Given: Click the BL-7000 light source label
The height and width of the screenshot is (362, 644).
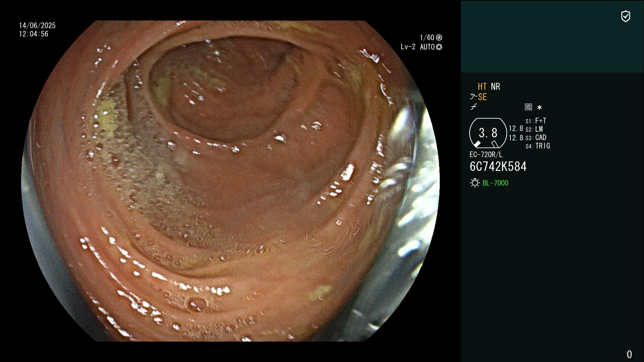Looking at the screenshot, I should point(495,183).
